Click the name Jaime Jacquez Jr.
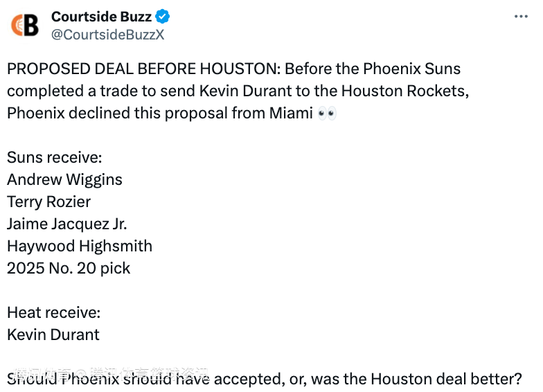The image size is (543, 392). 66,224
